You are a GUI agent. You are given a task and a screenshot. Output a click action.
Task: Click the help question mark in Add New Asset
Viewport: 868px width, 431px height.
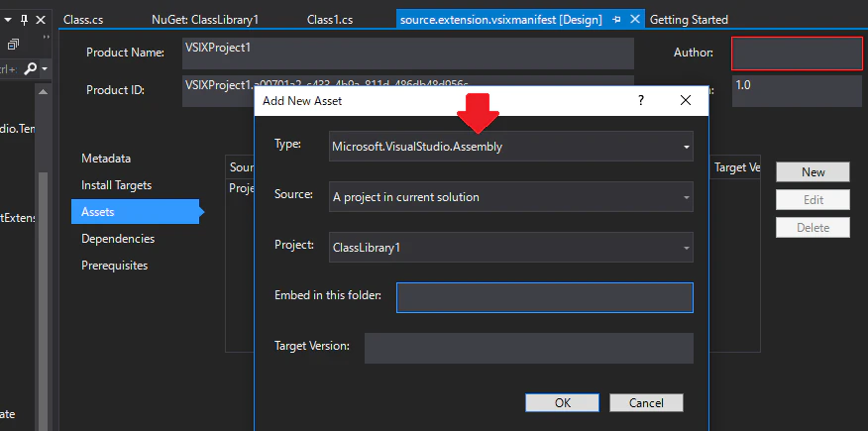tap(641, 101)
